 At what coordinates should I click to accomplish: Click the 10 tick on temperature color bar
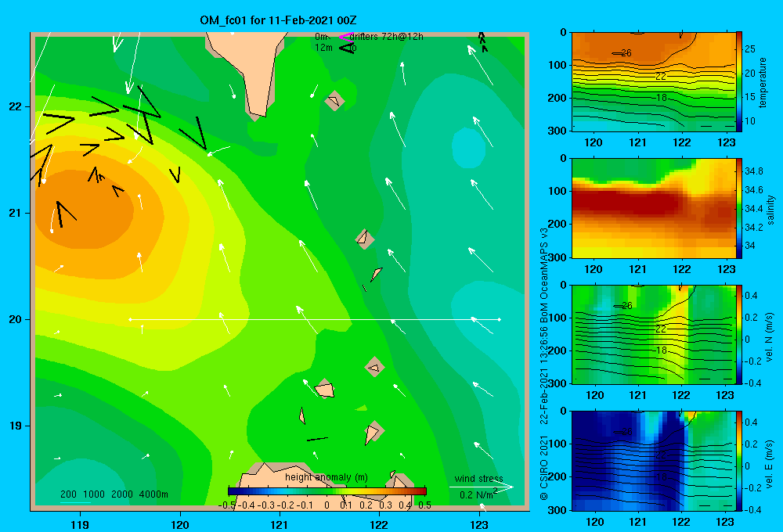pos(750,120)
